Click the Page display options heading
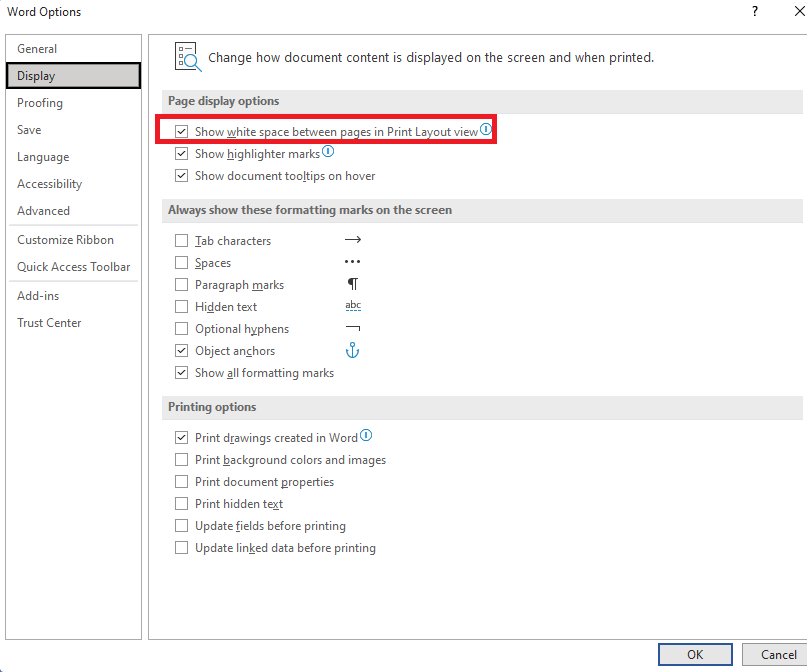 coord(223,101)
